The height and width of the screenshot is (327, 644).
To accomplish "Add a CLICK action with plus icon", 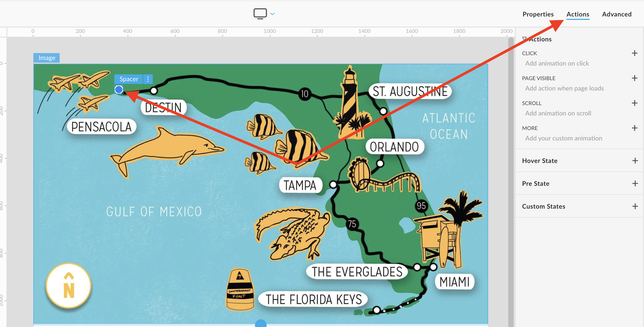I will coord(634,53).
